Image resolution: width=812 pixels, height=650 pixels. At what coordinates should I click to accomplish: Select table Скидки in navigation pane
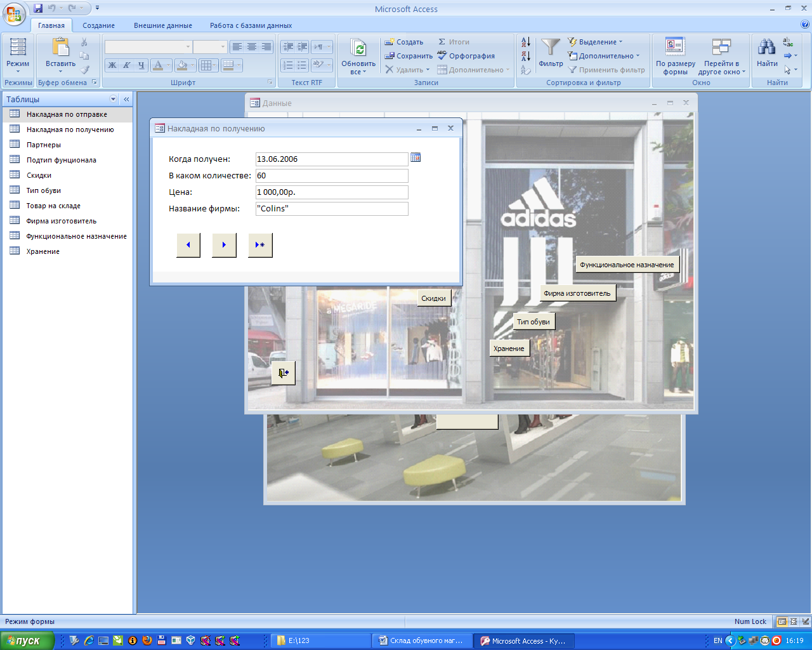[x=67, y=175]
